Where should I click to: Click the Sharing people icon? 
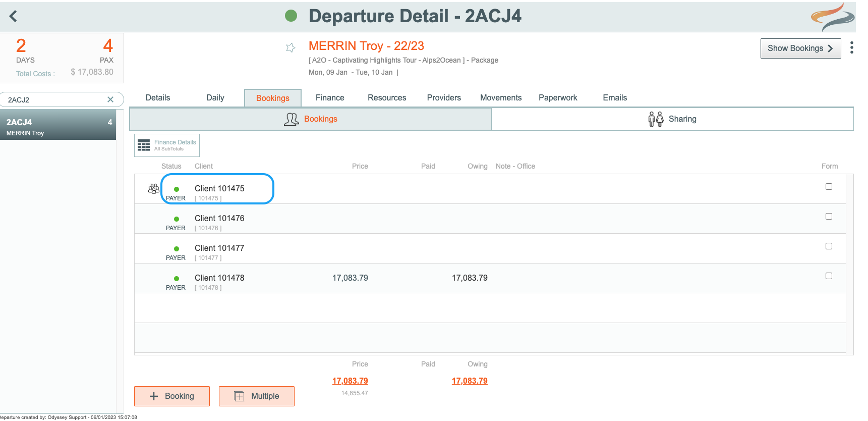[x=656, y=119]
